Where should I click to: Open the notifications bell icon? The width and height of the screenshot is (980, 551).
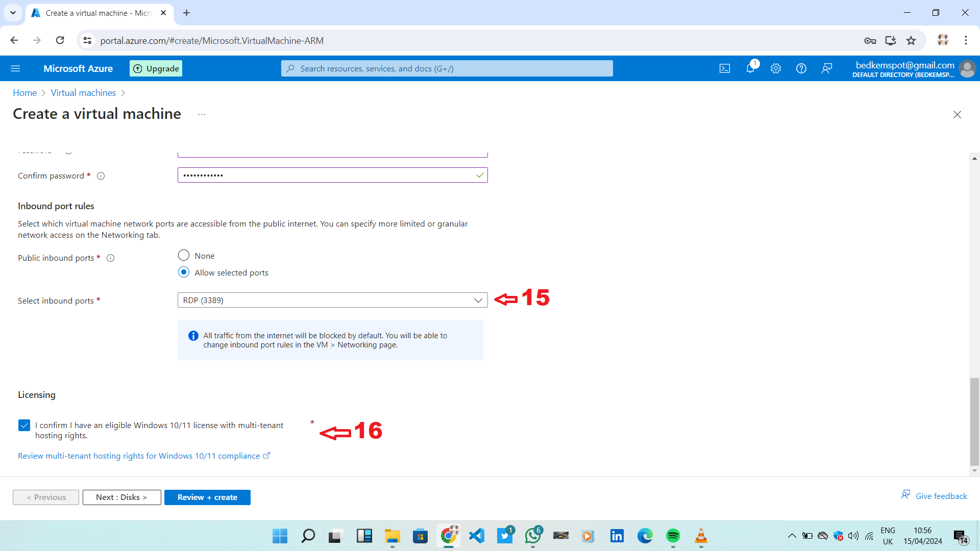click(x=750, y=68)
